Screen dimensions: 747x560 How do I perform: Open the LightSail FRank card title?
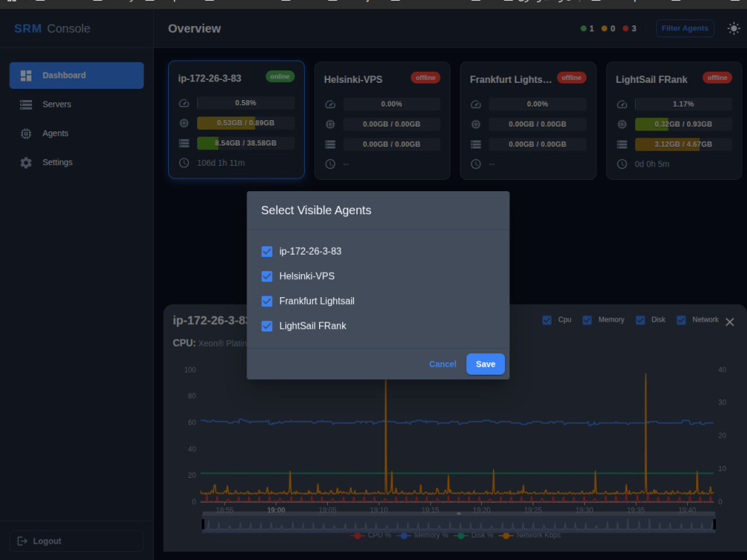[x=651, y=80]
